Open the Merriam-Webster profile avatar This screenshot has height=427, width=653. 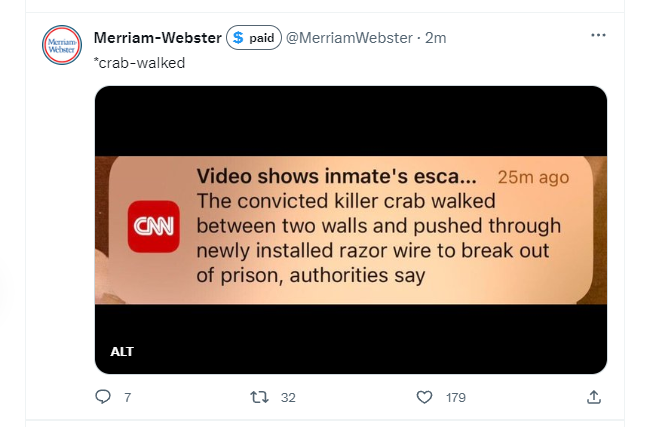(62, 45)
